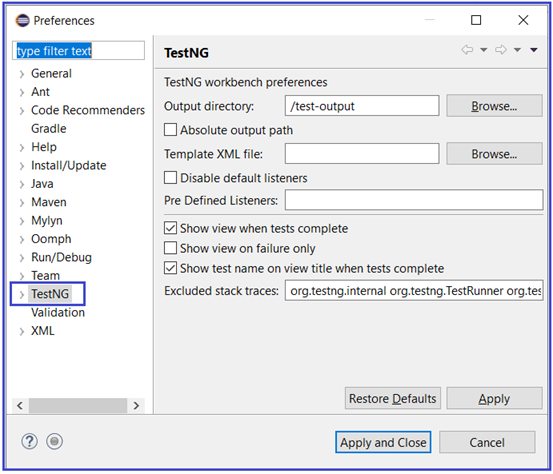The image size is (553, 474).
Task: Click the help question mark icon
Action: click(x=29, y=441)
